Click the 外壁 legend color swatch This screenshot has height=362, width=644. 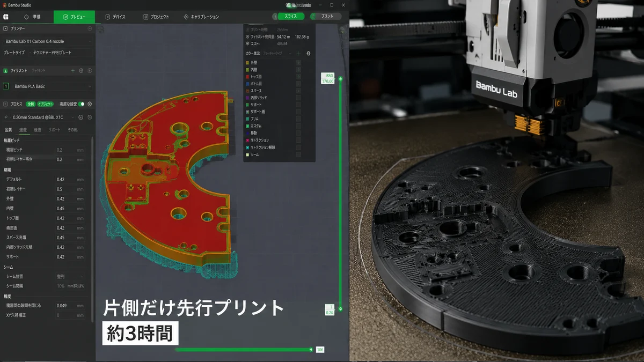pyautogui.click(x=247, y=63)
